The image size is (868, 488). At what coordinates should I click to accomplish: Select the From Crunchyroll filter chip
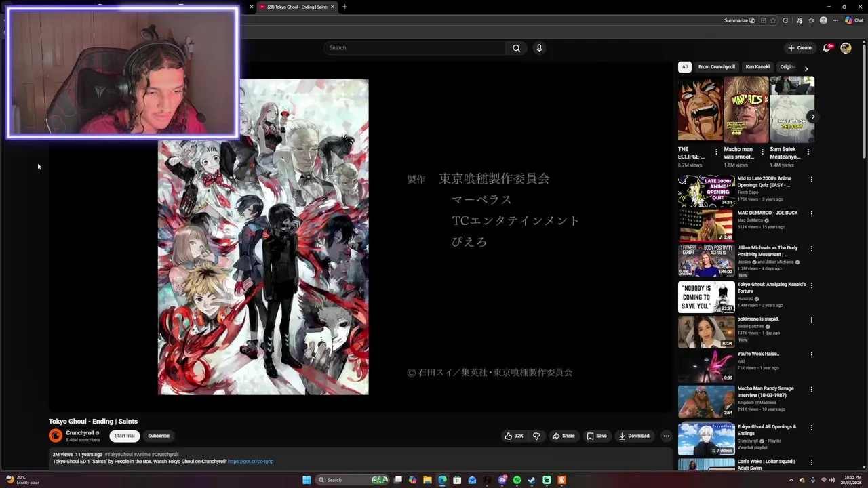[x=717, y=67]
